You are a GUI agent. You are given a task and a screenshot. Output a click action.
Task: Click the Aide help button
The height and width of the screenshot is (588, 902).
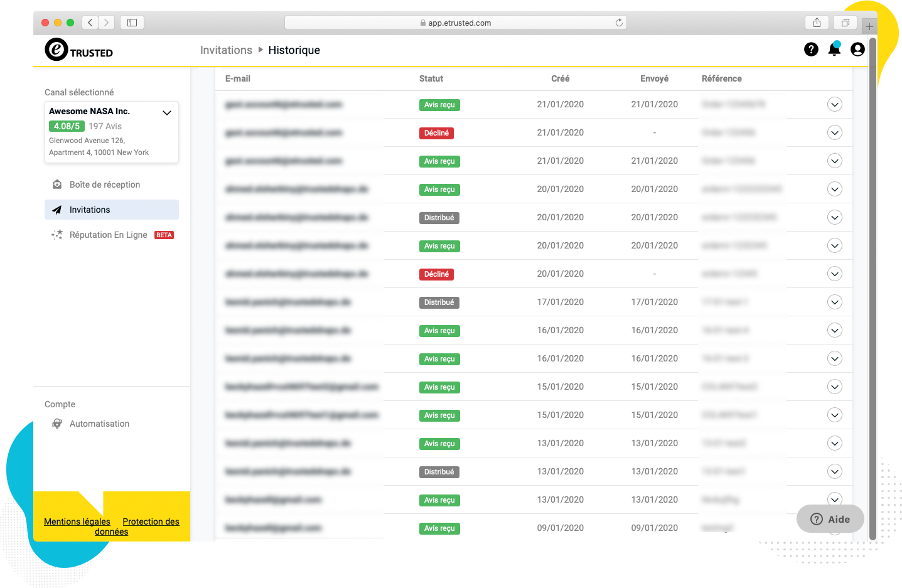[830, 519]
